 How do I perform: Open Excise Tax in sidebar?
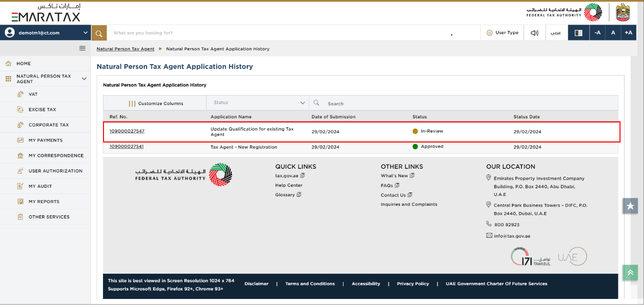[42, 110]
